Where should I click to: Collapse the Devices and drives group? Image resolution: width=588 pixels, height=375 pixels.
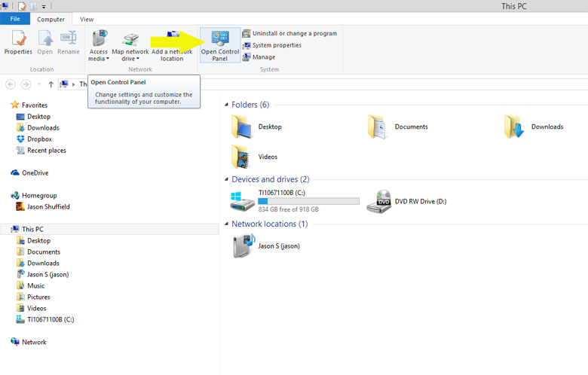(x=226, y=180)
